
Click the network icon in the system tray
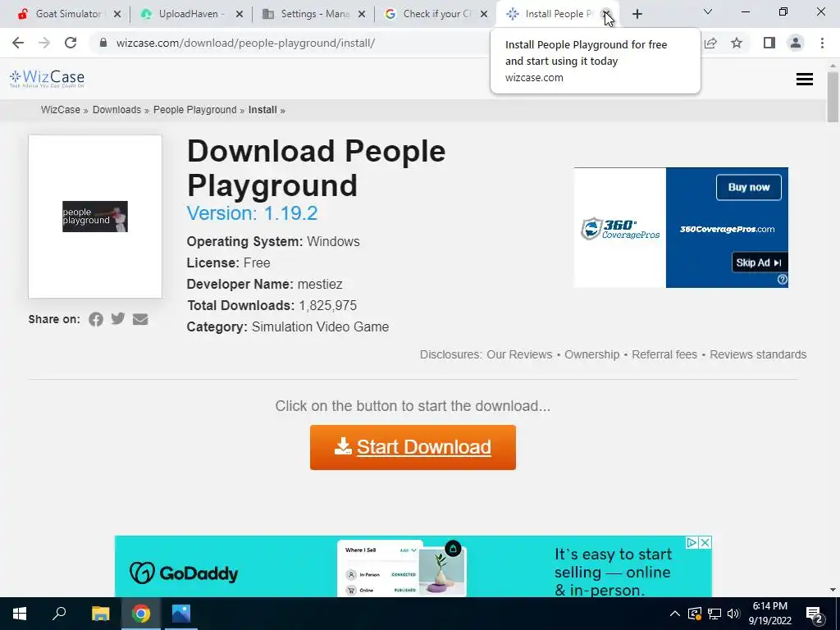(714, 614)
